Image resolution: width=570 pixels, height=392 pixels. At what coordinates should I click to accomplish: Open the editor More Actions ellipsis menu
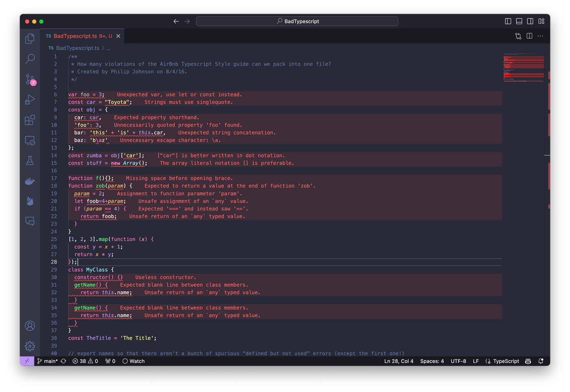click(540, 36)
